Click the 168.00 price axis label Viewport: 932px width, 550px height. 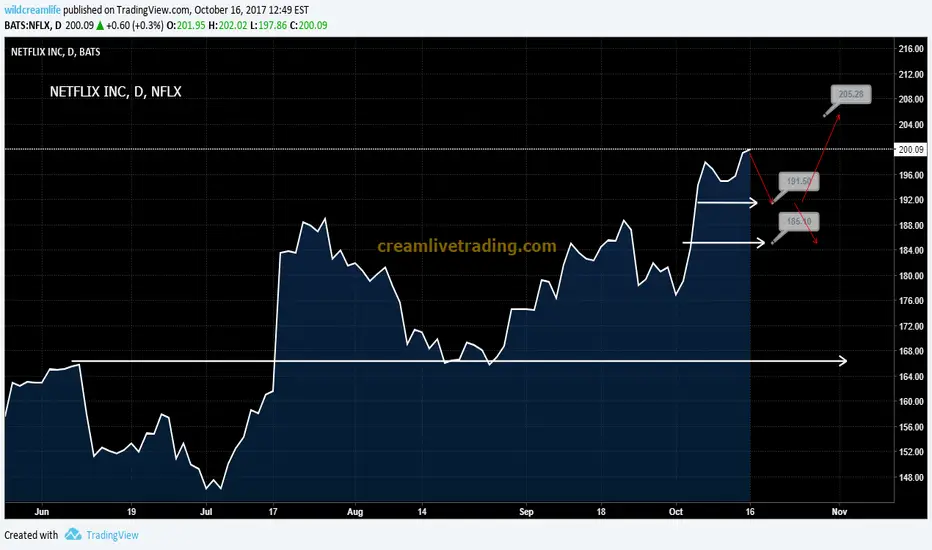click(911, 351)
